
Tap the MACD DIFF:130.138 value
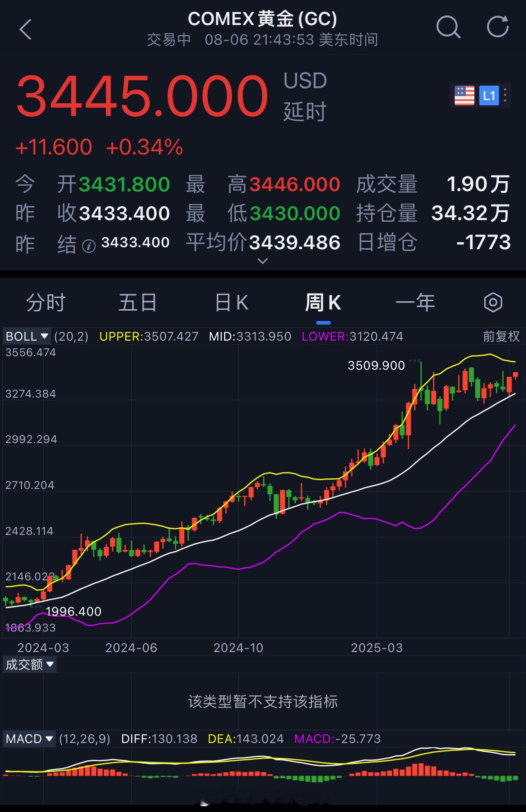pyautogui.click(x=159, y=739)
